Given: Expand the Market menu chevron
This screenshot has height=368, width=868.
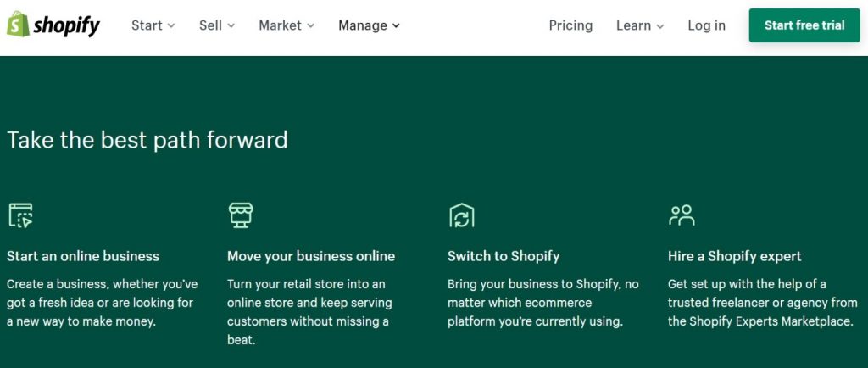Looking at the screenshot, I should [x=310, y=26].
